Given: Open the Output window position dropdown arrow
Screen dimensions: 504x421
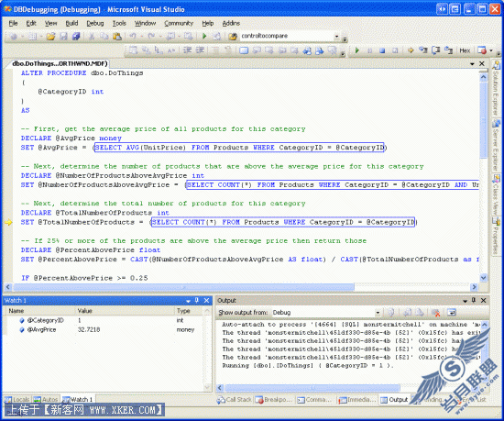Looking at the screenshot, I should (x=465, y=301).
